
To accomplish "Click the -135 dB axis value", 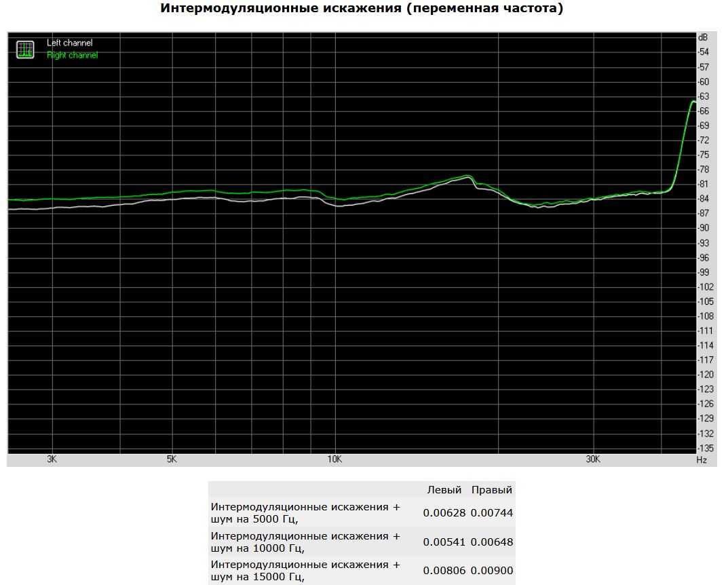I will [706, 448].
